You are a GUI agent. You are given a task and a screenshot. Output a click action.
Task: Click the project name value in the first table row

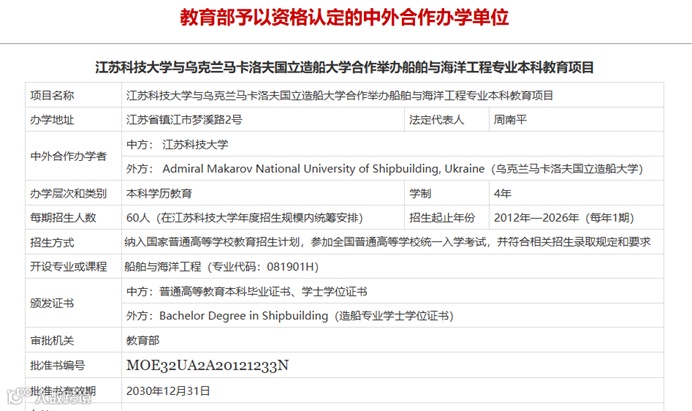coord(339,95)
